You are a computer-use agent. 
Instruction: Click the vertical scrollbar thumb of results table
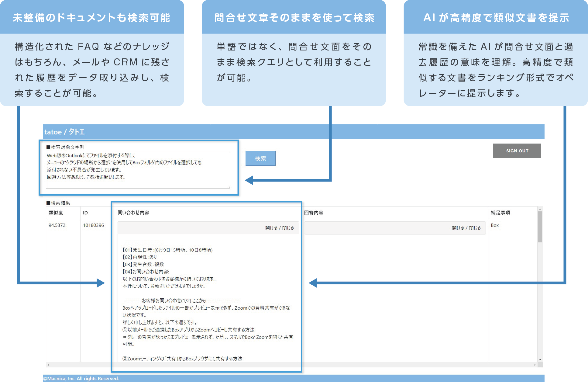click(540, 227)
